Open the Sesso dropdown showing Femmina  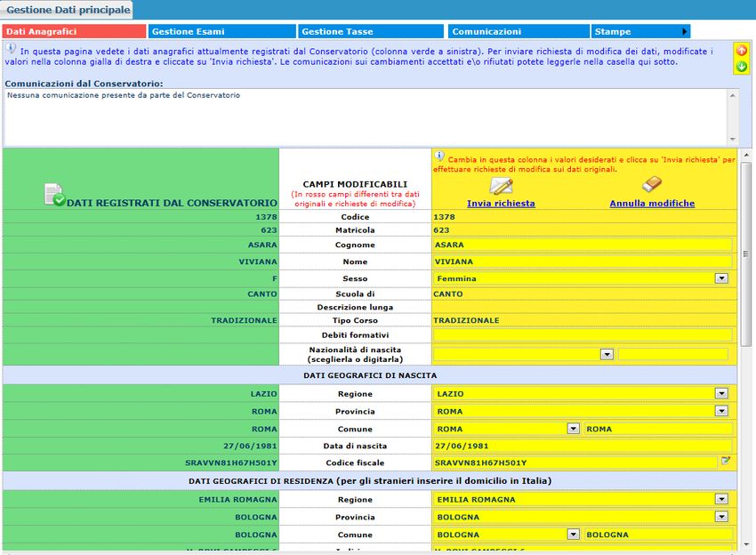tap(721, 278)
